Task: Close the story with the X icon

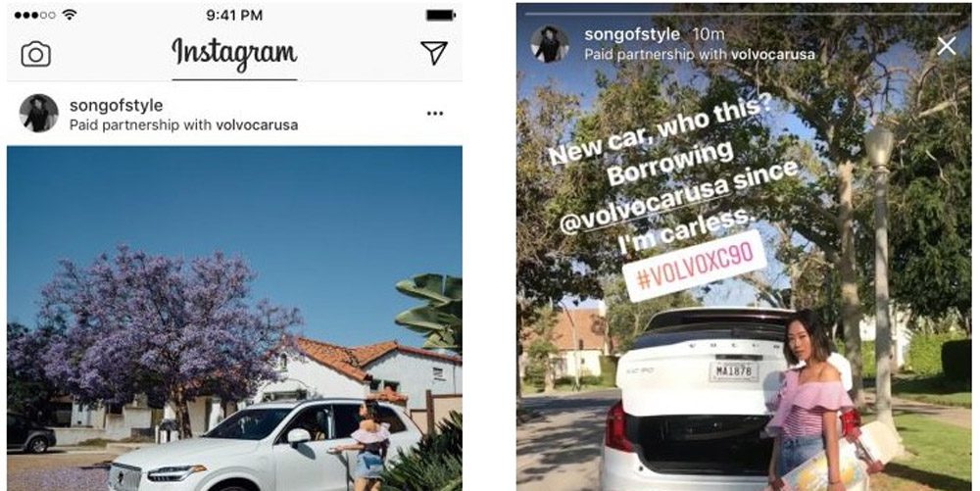Action: [947, 46]
